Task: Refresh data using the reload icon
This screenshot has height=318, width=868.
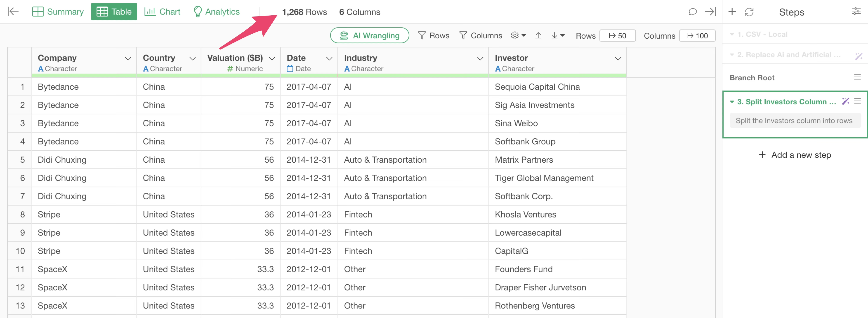Action: (x=749, y=12)
